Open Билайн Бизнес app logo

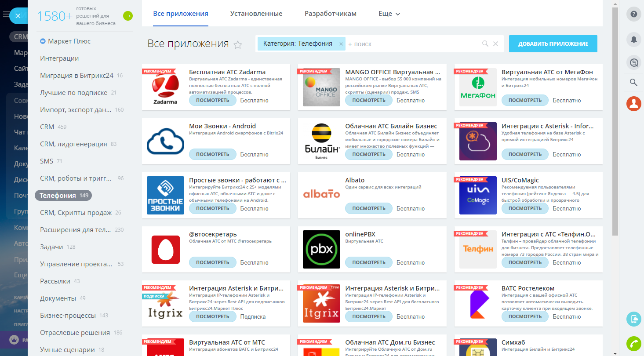click(322, 142)
